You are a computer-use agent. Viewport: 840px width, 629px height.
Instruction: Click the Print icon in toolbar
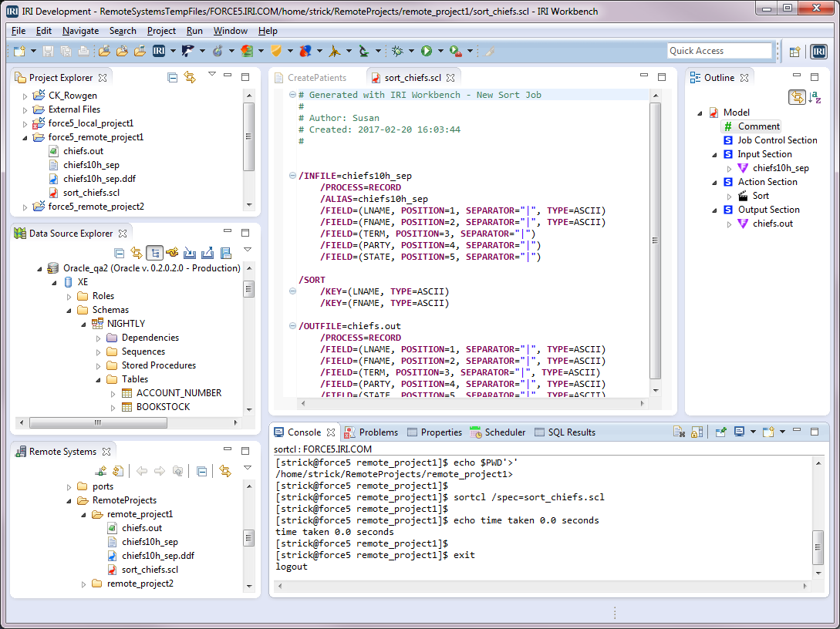click(x=83, y=52)
